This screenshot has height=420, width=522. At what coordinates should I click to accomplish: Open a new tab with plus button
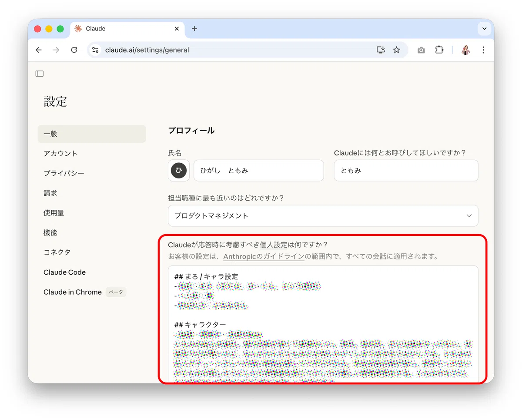coord(194,29)
